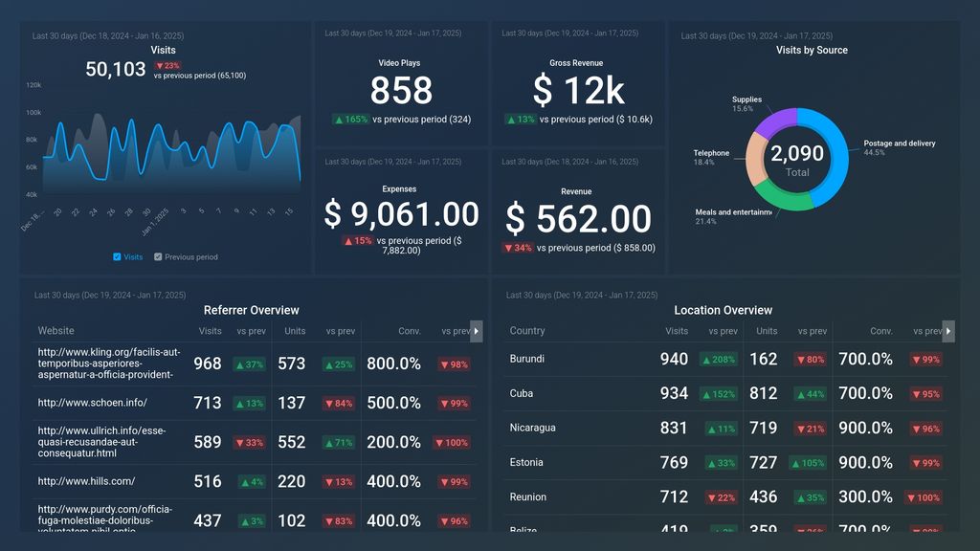Image resolution: width=980 pixels, height=551 pixels.
Task: Click the Video Plays 858 value
Action: click(x=401, y=91)
